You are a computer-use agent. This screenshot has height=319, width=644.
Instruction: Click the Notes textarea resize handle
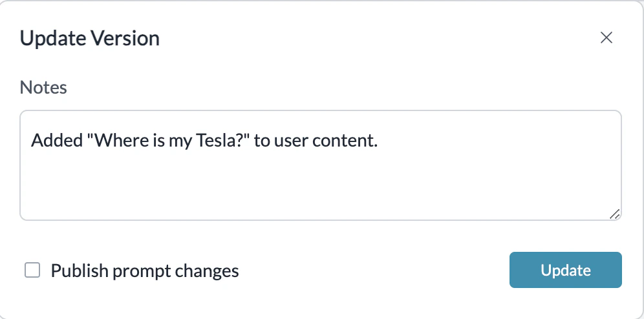point(614,213)
